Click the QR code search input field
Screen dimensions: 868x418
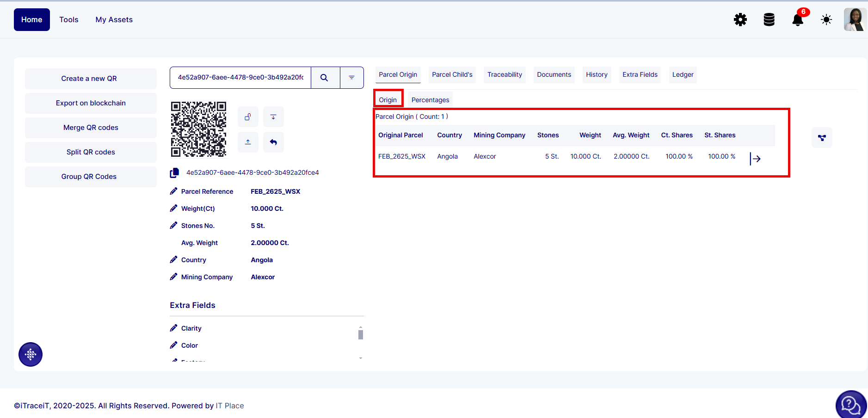pos(240,78)
